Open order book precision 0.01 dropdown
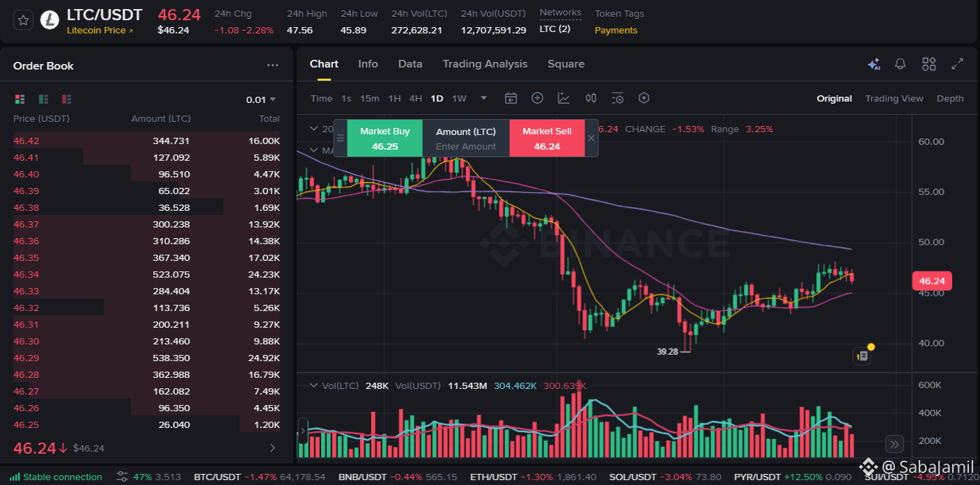Image resolution: width=980 pixels, height=485 pixels. pyautogui.click(x=261, y=100)
